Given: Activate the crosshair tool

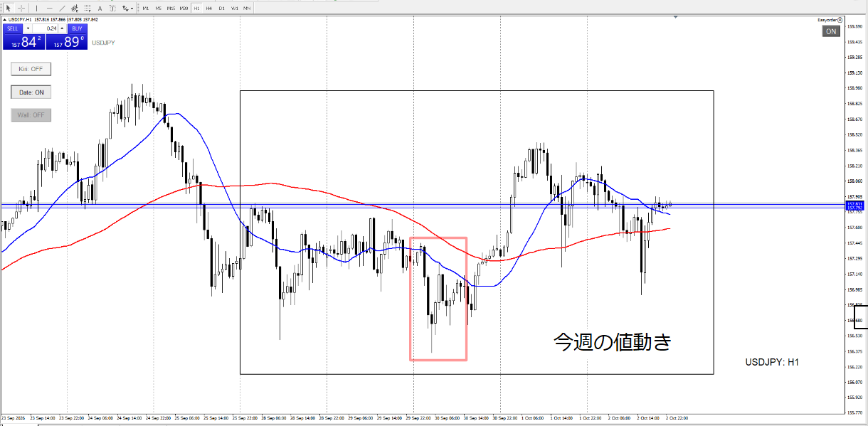Looking at the screenshot, I should point(21,9).
